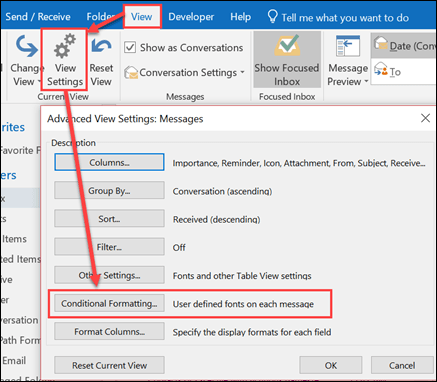437x382 pixels.
Task: Click 'Received (descending)' text
Action: (216, 219)
